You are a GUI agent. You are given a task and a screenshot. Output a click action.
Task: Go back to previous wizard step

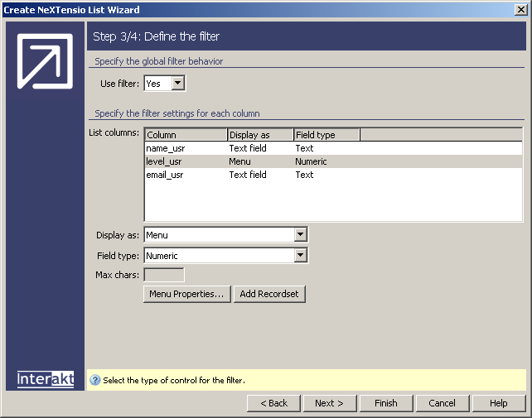273,403
